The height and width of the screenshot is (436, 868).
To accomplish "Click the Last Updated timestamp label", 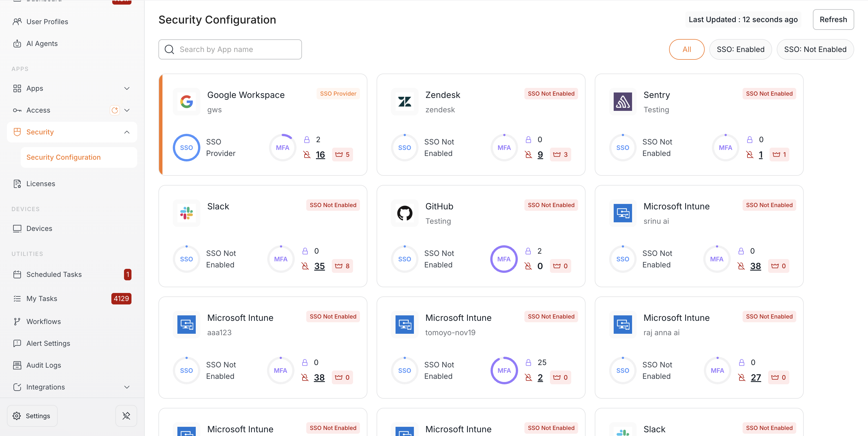I will 743,20.
